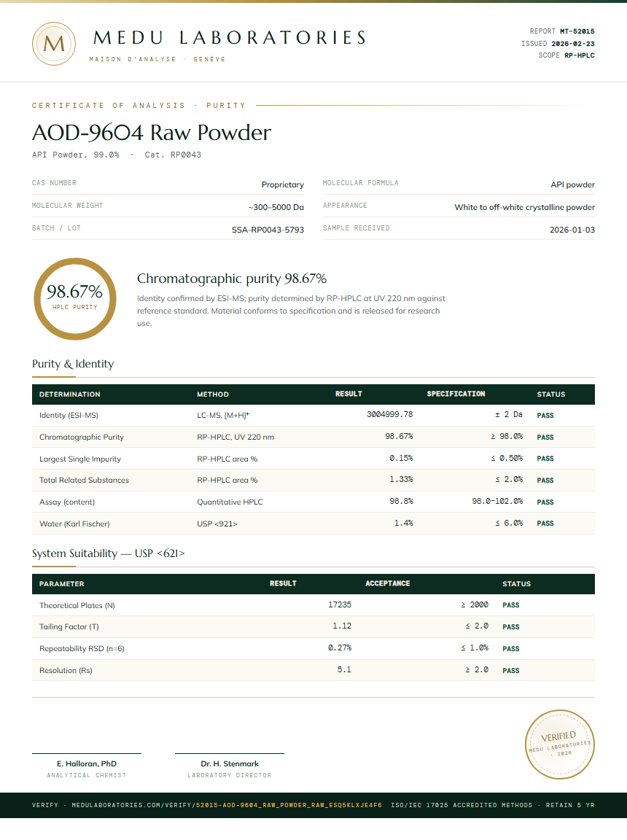Click the System Suitability — USP <621> heading
627x840 pixels.
pos(108,553)
